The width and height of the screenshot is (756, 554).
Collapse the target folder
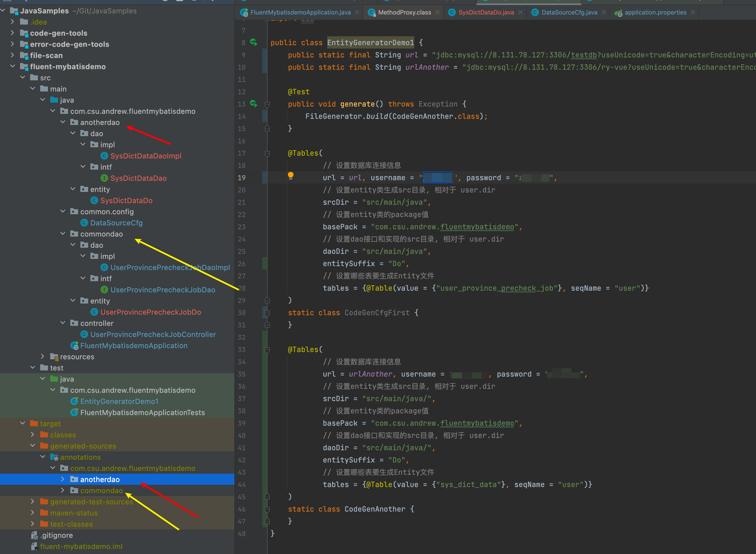point(23,423)
